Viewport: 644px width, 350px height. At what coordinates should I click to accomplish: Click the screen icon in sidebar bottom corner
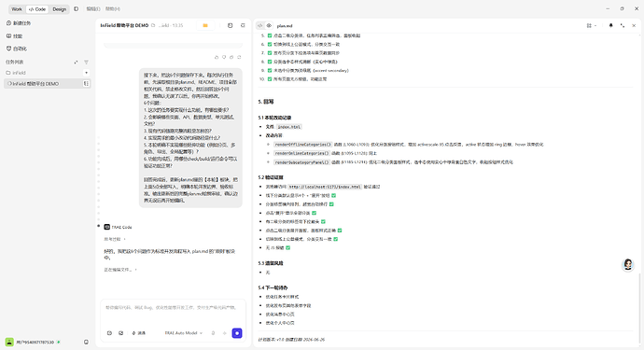point(86,342)
